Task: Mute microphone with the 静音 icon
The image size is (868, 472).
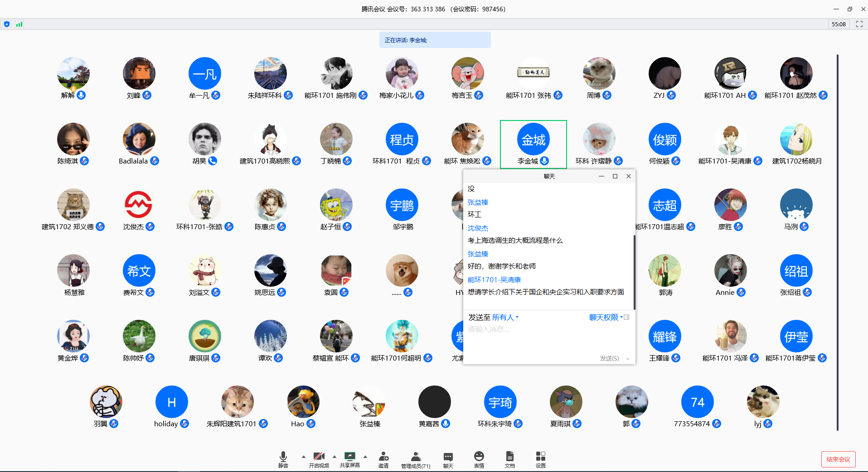Action: [x=283, y=458]
